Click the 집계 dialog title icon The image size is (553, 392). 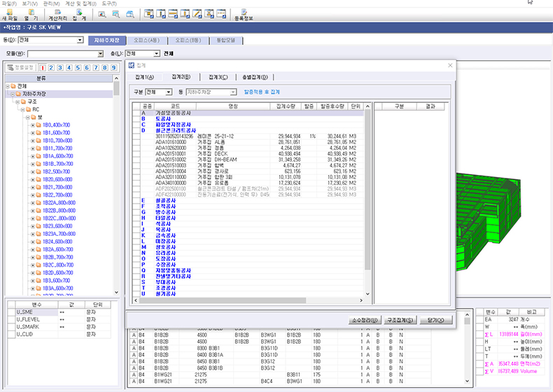pyautogui.click(x=132, y=65)
